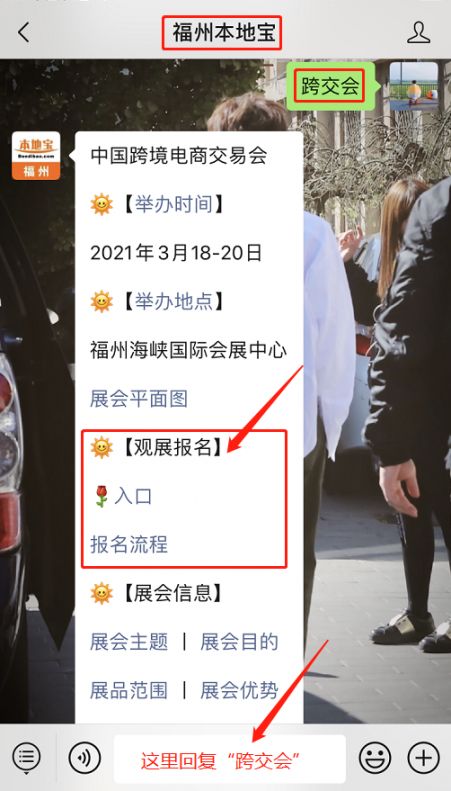Tap the 入口 registration link
This screenshot has width=451, height=791.
(133, 496)
